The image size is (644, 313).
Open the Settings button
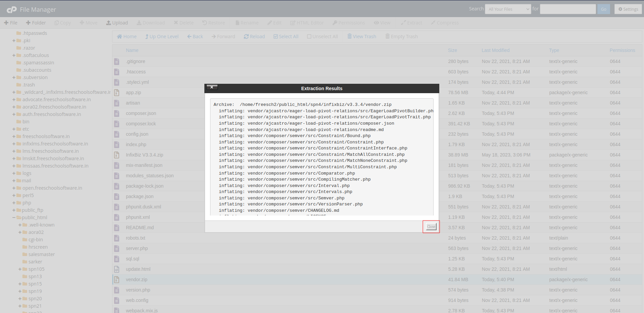click(628, 9)
